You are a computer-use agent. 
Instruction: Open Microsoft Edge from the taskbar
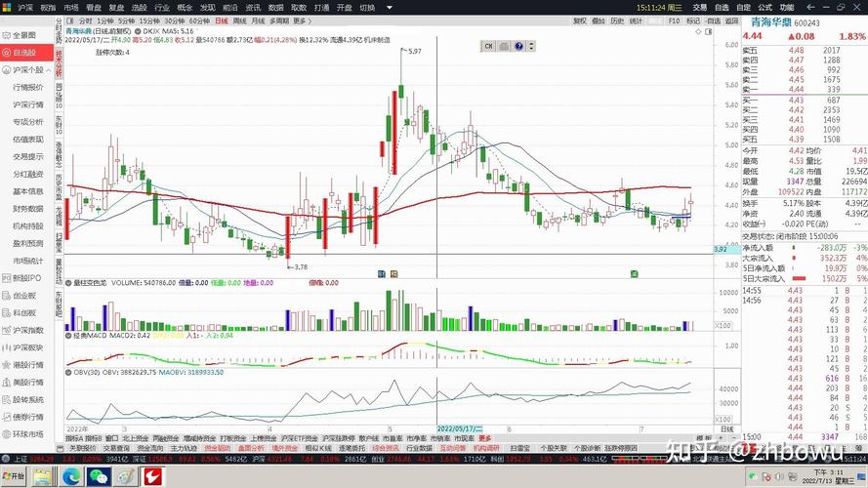pos(71,476)
